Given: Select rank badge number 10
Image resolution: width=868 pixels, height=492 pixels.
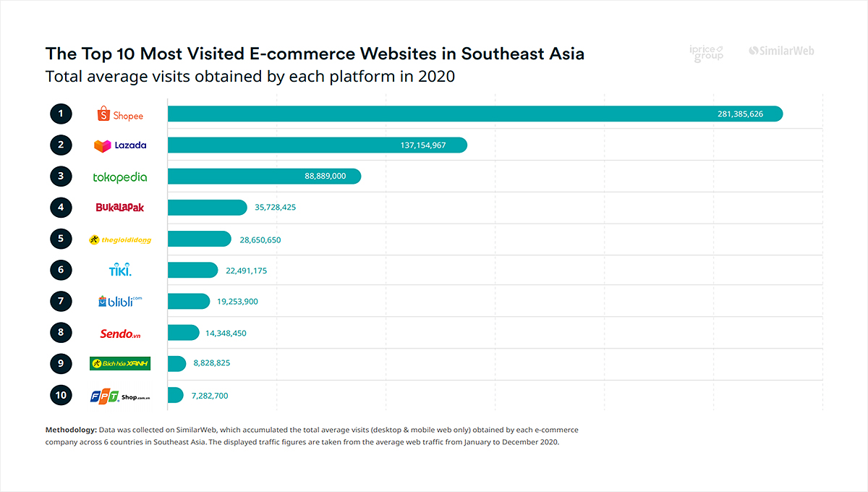Looking at the screenshot, I should point(61,395).
